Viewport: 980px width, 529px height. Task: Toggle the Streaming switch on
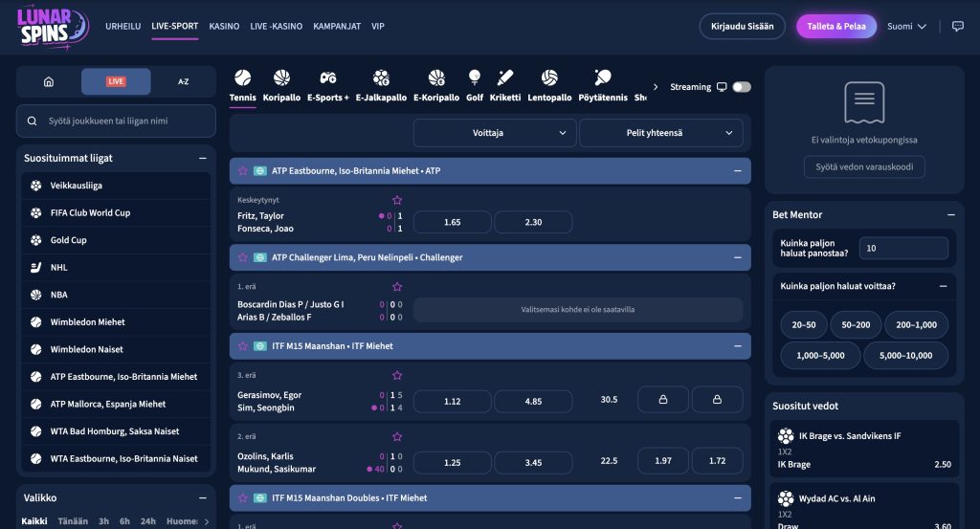tap(742, 87)
